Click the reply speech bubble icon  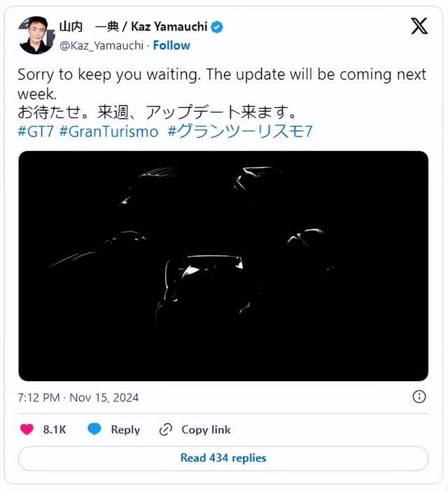click(x=94, y=429)
